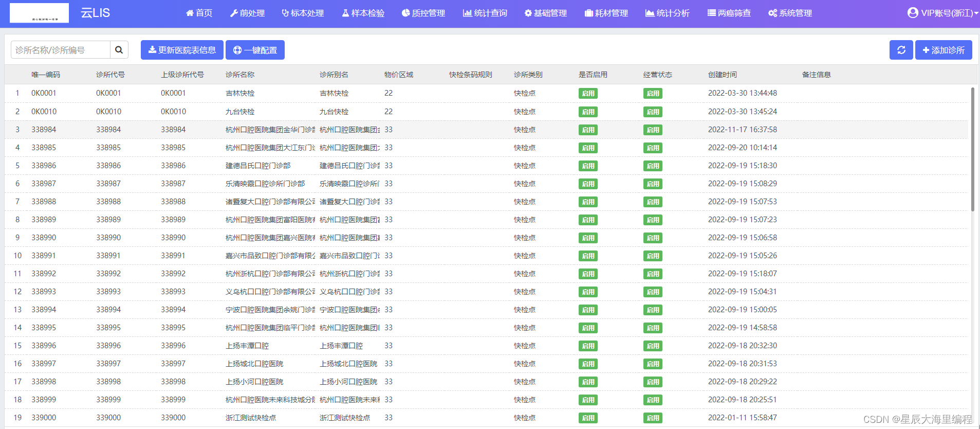Click the 云LIS brand title
The image size is (980, 429).
pos(95,13)
